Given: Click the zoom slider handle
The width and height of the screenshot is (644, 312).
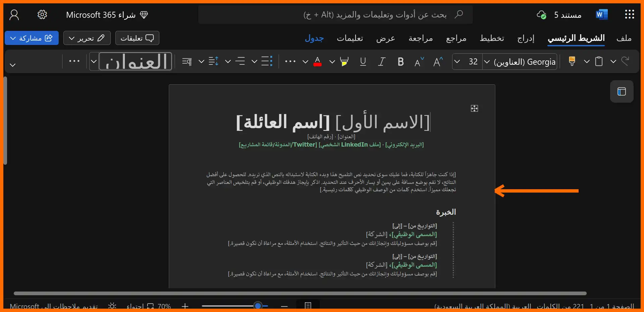Looking at the screenshot, I should pos(258,306).
